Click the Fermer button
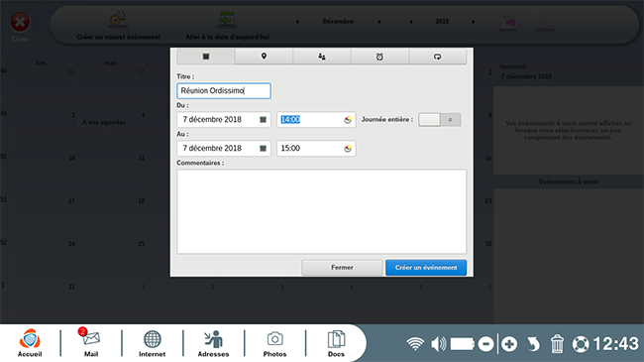Viewport: 644px width, 362px height. tap(342, 268)
